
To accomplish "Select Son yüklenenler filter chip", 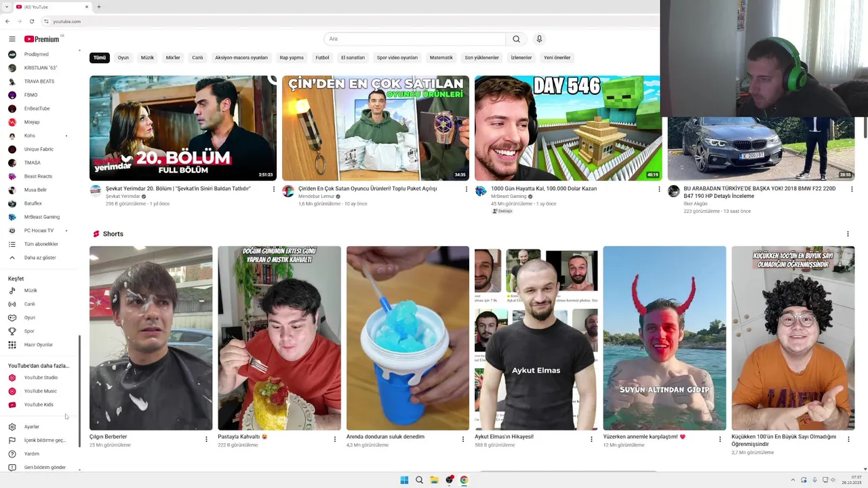I will (x=481, y=58).
